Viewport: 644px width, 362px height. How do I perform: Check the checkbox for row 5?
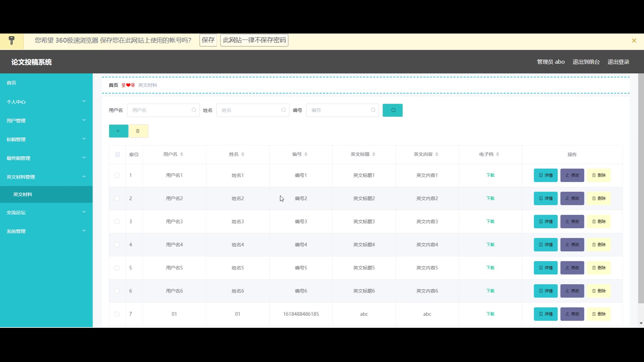117,268
